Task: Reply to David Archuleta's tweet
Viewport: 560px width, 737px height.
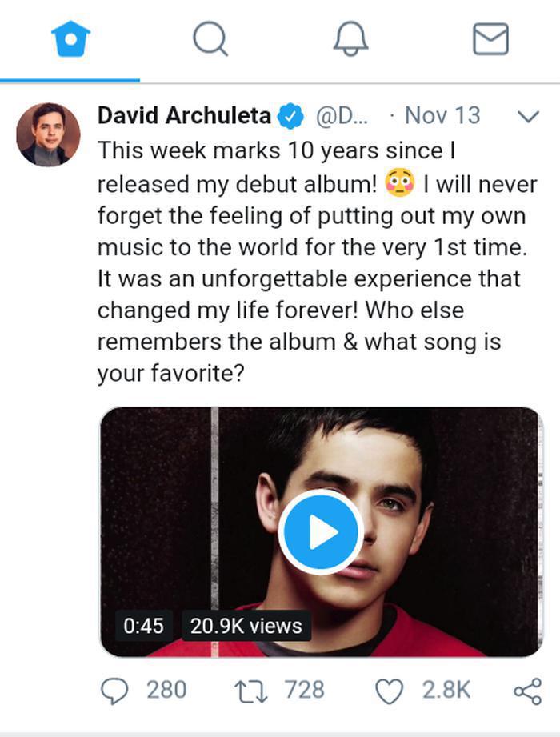Action: (114, 691)
